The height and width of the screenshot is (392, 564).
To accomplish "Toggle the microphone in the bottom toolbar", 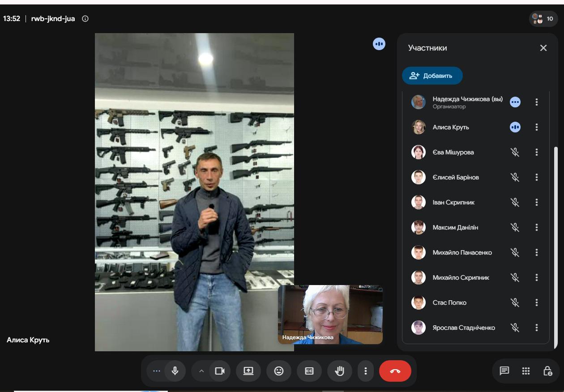I will pos(175,371).
